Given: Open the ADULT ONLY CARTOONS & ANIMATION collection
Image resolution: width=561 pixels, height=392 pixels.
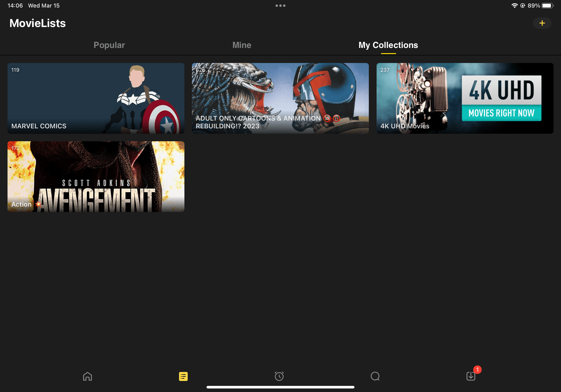Looking at the screenshot, I should tap(280, 98).
